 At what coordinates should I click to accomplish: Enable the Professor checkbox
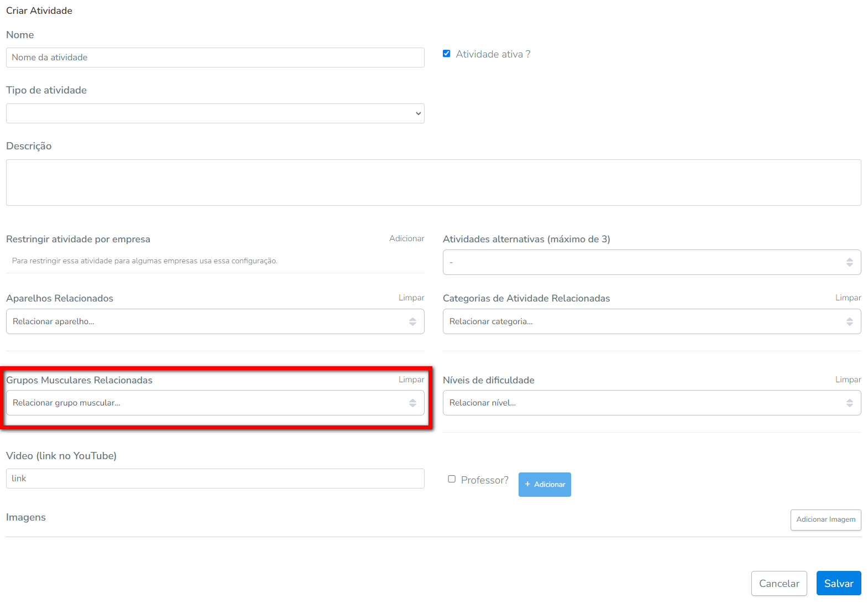pyautogui.click(x=452, y=479)
